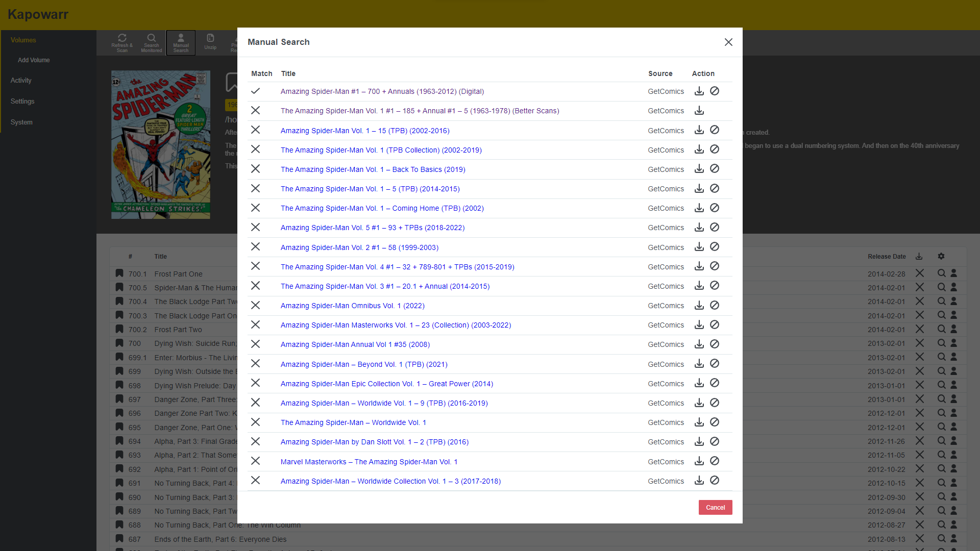
Task: Toggle monitoring bookmark for issue 696
Action: click(x=119, y=413)
